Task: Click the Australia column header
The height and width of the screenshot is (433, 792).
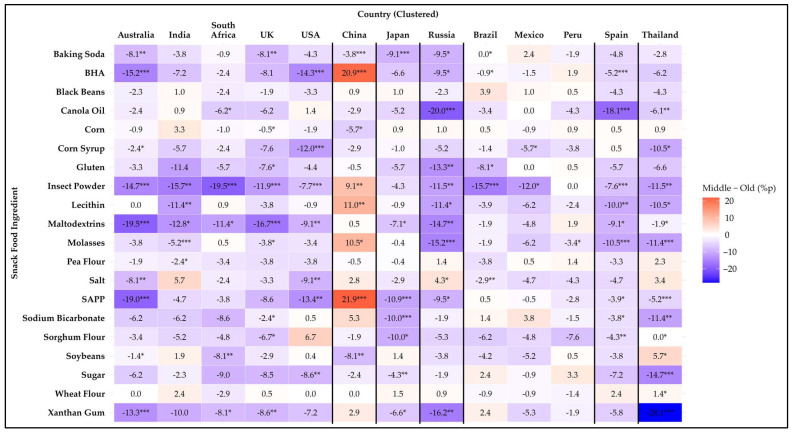Action: (136, 35)
